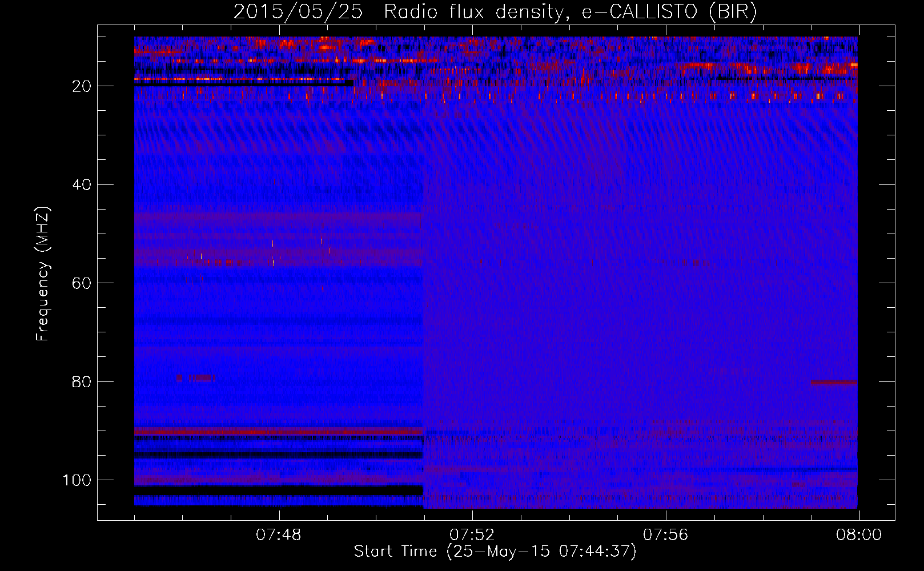This screenshot has height=571, width=924.
Task: Click the time tick label '07:56'
Action: point(666,535)
